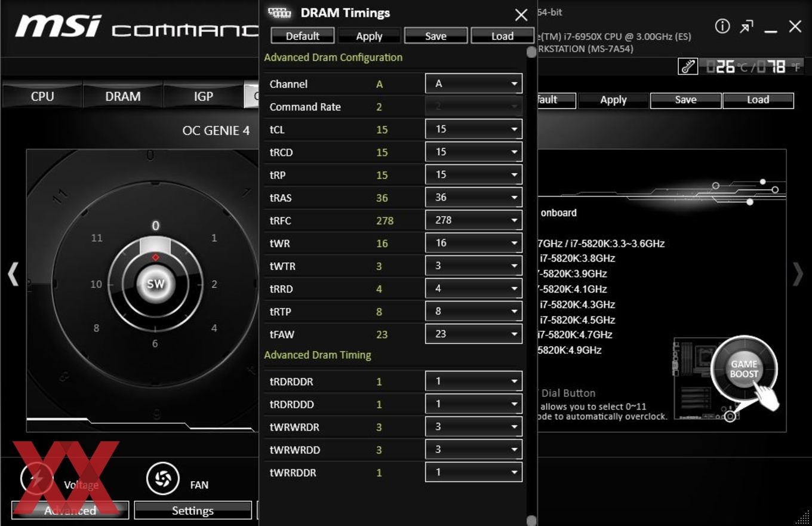Click the DRAM Timings scrollbar bottom thumb

(531, 520)
